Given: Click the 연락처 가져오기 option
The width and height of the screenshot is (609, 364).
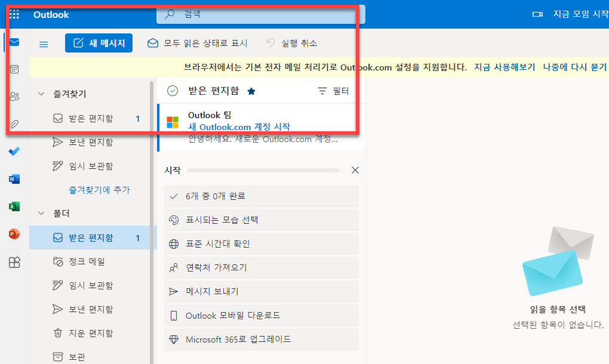Looking at the screenshot, I should (x=262, y=268).
